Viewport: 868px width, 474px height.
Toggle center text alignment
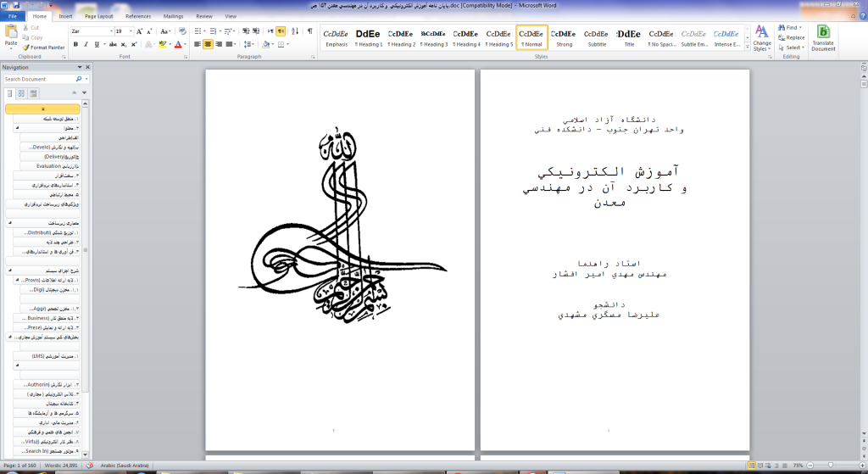click(208, 44)
